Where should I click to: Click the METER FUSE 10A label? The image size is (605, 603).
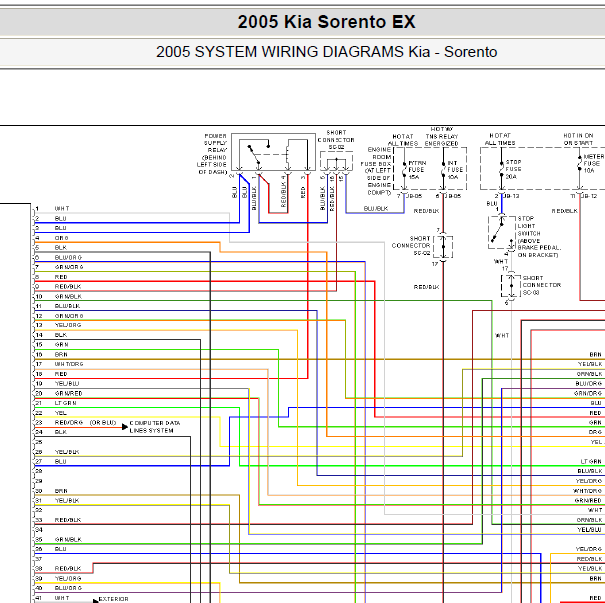tap(593, 164)
